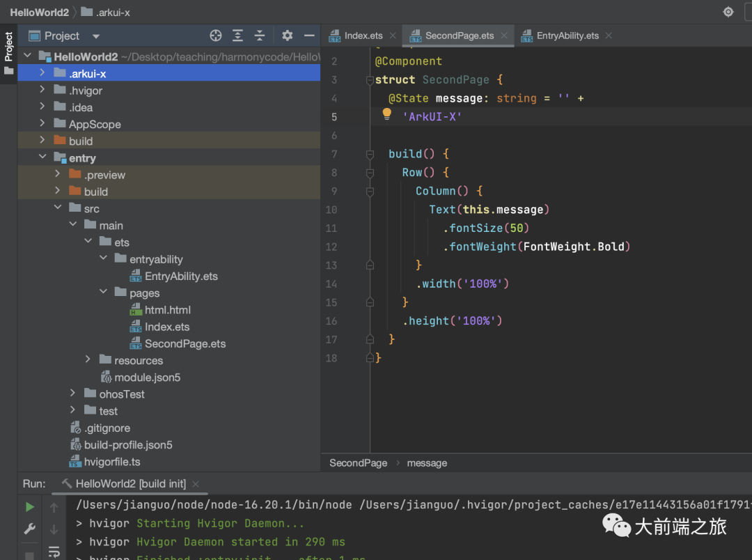This screenshot has height=560, width=752.
Task: Open the Project view dropdown
Action: (96, 36)
